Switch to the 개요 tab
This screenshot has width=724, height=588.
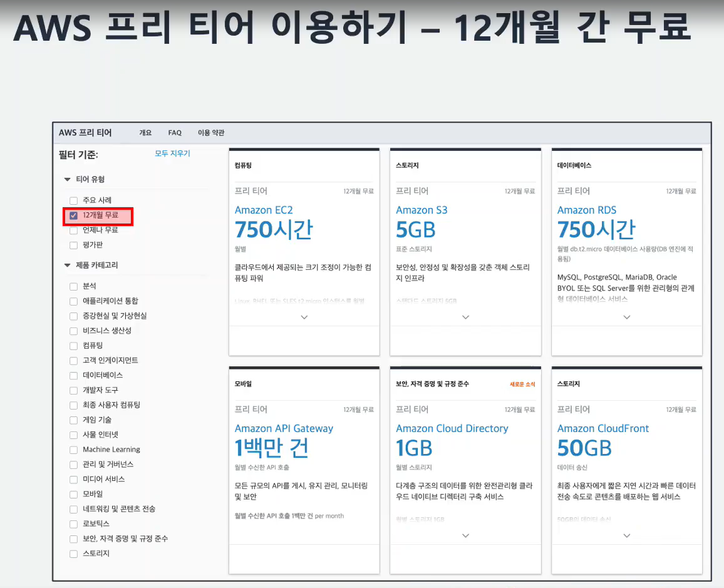tap(145, 133)
